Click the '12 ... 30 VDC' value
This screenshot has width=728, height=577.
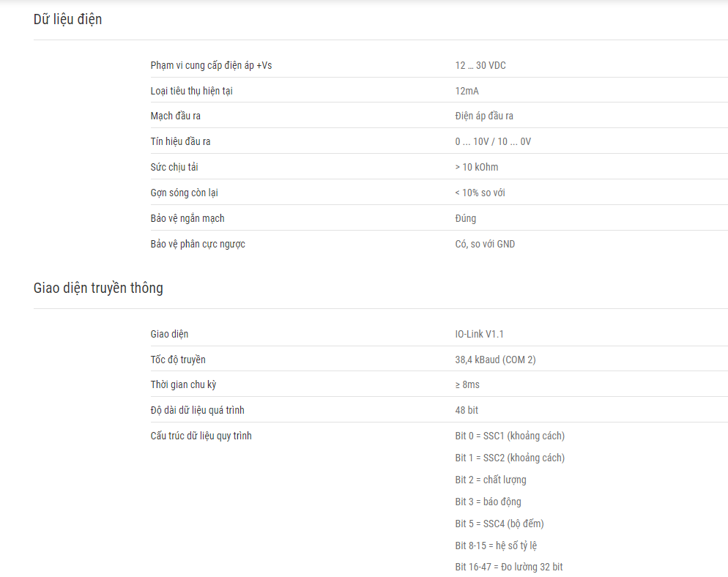[x=480, y=65]
